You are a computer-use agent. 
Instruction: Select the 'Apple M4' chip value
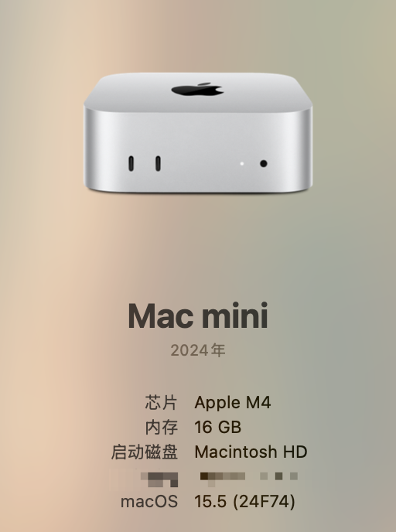click(x=233, y=403)
